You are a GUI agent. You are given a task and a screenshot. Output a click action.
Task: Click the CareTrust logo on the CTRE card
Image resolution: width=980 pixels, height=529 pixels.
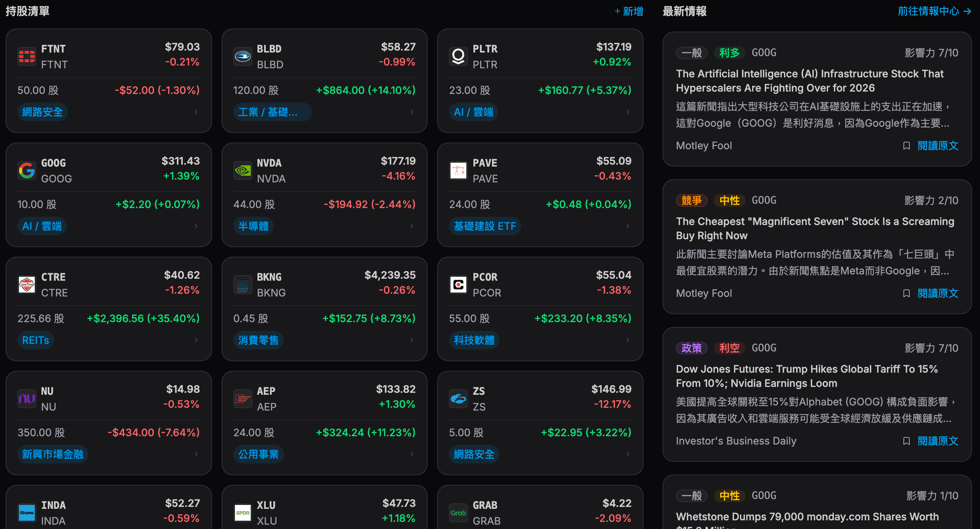tap(26, 285)
